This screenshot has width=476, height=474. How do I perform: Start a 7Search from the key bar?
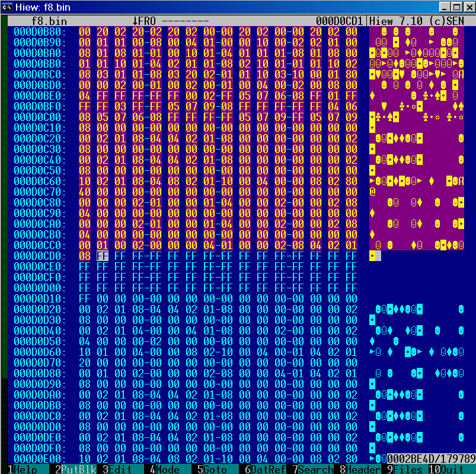[311, 469]
